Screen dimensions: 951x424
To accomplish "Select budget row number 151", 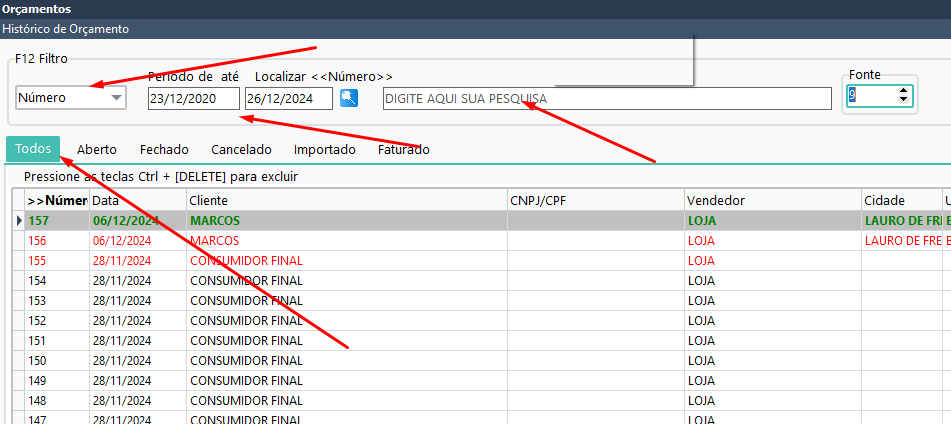I will (x=482, y=340).
